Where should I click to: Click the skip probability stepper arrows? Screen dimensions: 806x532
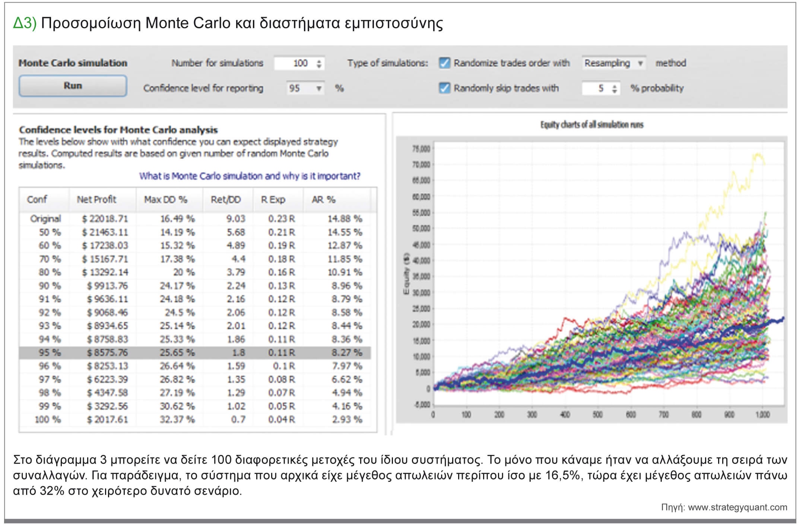point(614,89)
